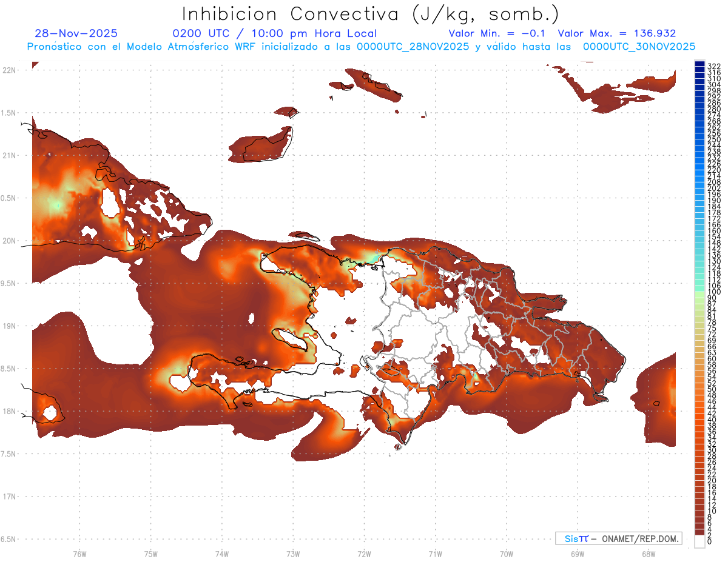The image size is (728, 562).
Task: Click the '0000UTC_30NOV2025' valid-until time
Action: coord(639,47)
